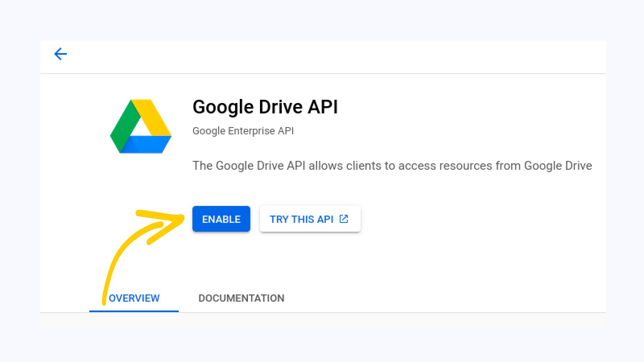
Task: Click the blue back arrow
Action: click(60, 54)
